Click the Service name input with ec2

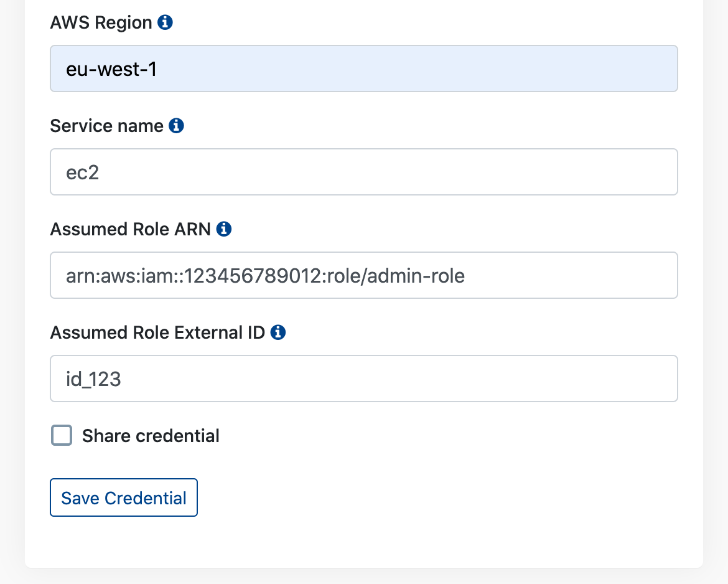[x=364, y=172]
